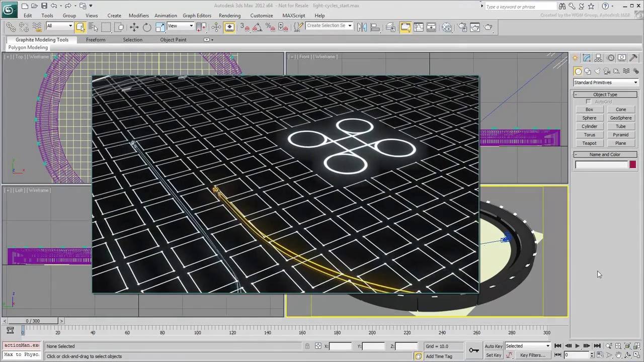Click the time slider showing 0 / 300
This screenshot has width=644, height=362.
33,321
